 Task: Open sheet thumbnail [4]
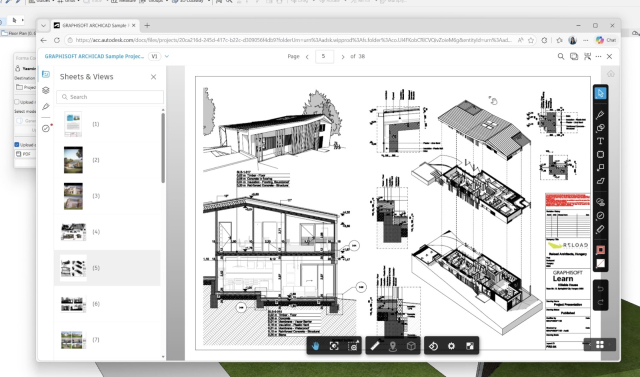(73, 232)
